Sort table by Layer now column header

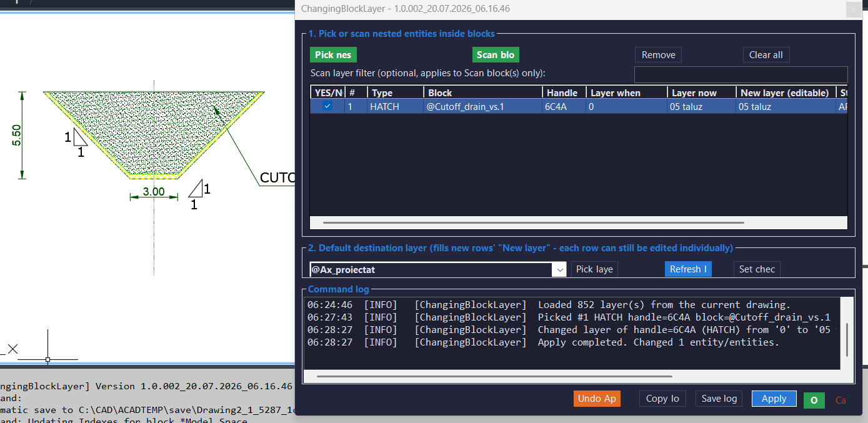point(701,92)
